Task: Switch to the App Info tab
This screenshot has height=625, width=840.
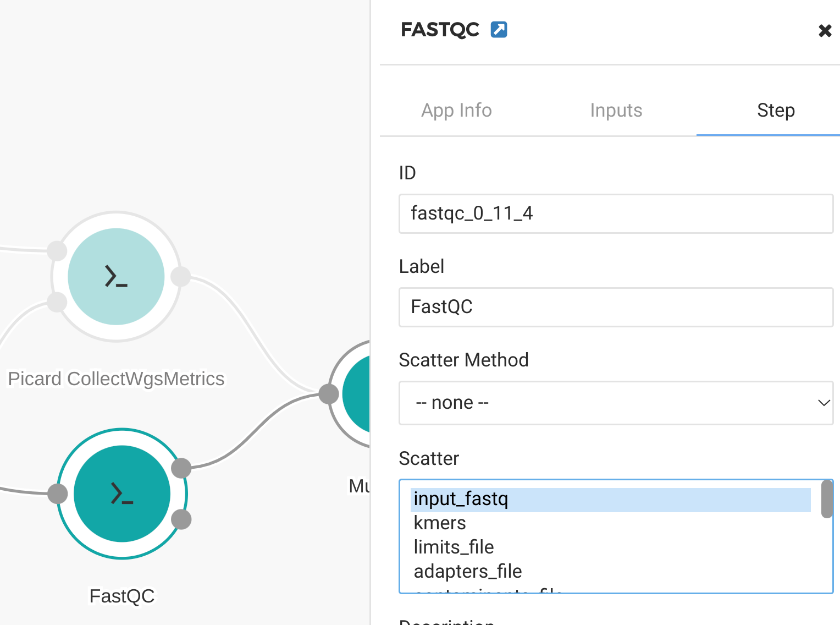Action: tap(456, 110)
